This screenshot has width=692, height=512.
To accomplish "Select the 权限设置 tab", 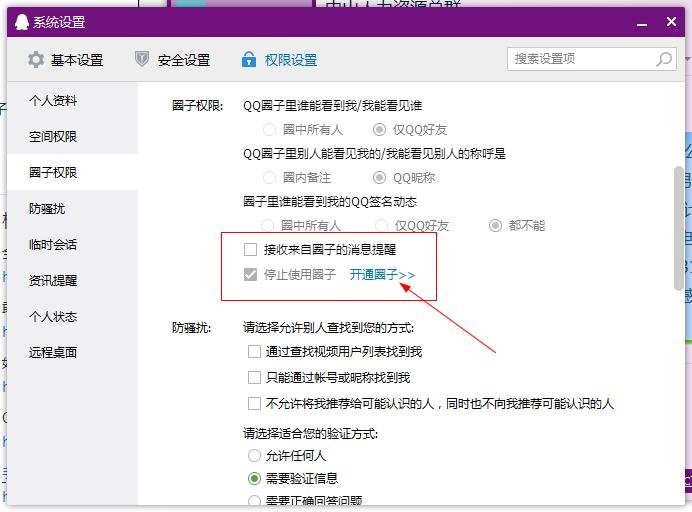I will (279, 60).
